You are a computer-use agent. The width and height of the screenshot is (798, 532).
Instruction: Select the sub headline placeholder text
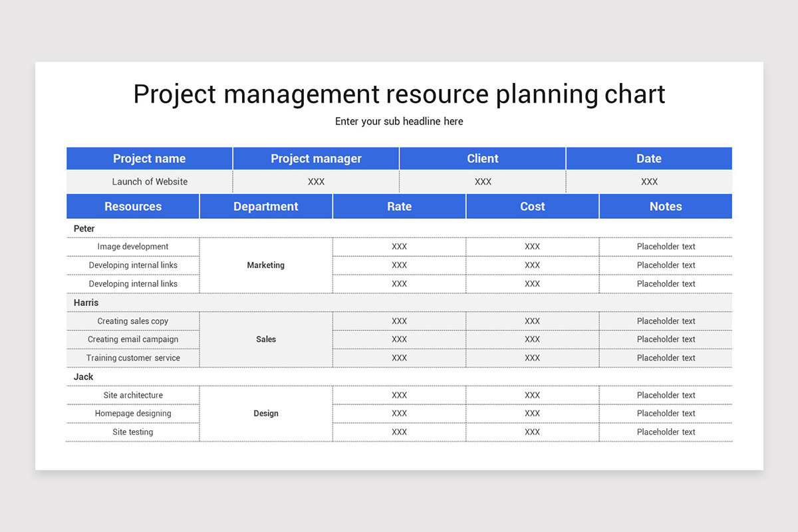pyautogui.click(x=399, y=121)
